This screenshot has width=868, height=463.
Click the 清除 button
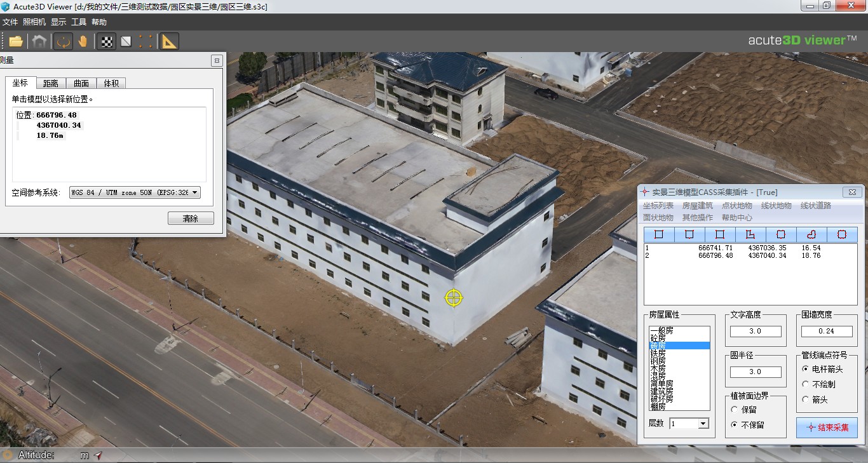click(x=191, y=218)
